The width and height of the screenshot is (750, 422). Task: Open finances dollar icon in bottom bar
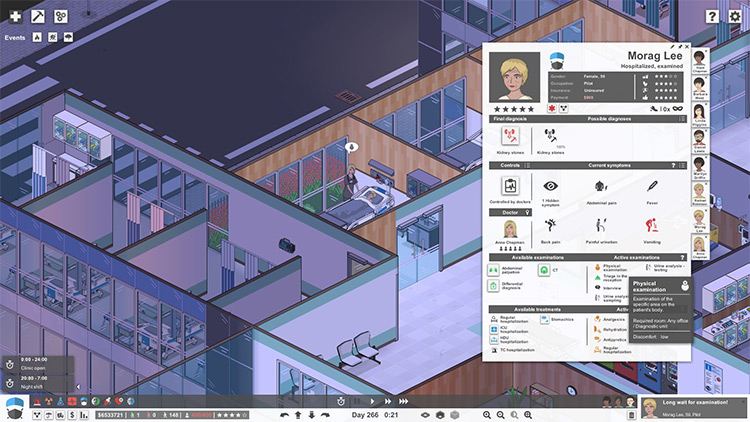pos(72,415)
